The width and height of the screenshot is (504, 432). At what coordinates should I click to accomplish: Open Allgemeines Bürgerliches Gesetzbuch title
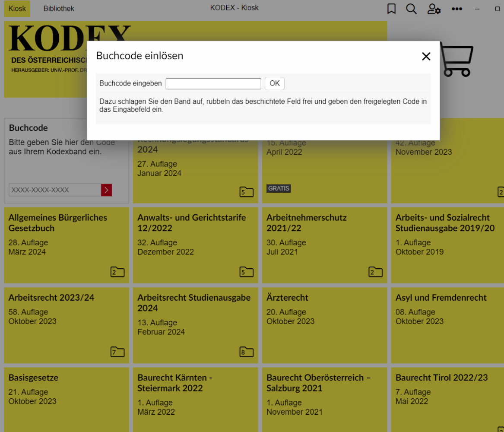(x=58, y=223)
